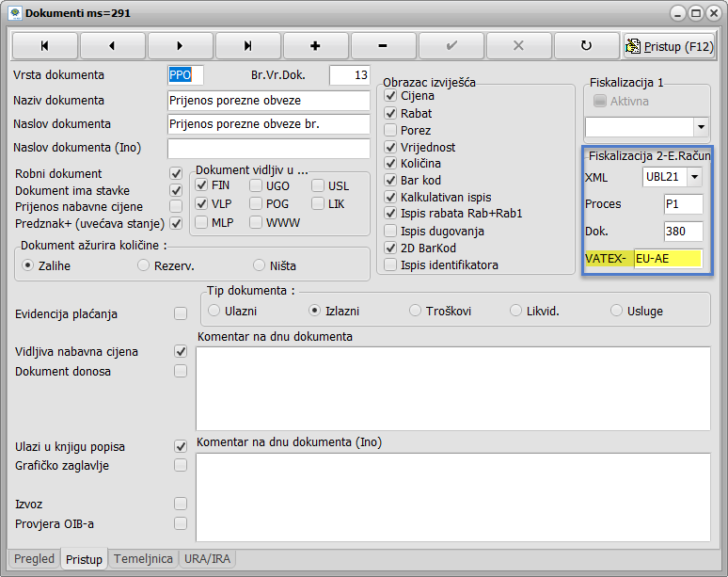Viewport: 728px width, 577px height.
Task: Switch to the URA/IRA tab
Action: point(207,559)
